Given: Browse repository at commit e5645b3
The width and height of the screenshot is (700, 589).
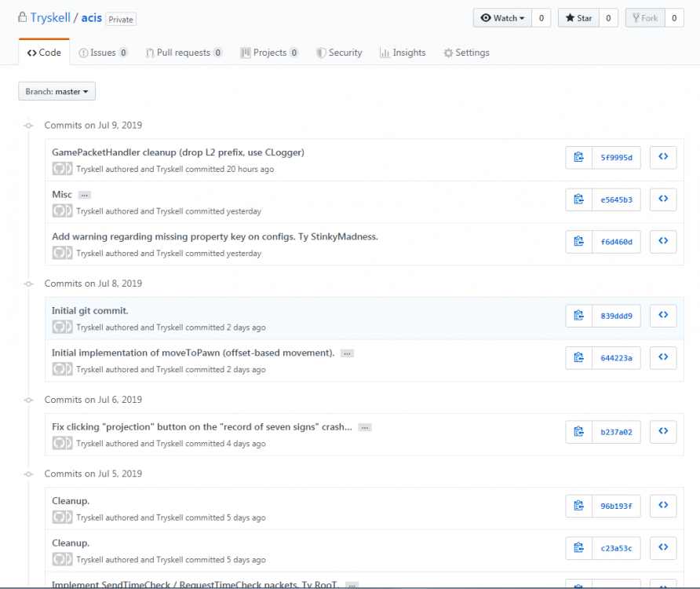Looking at the screenshot, I should (x=663, y=199).
